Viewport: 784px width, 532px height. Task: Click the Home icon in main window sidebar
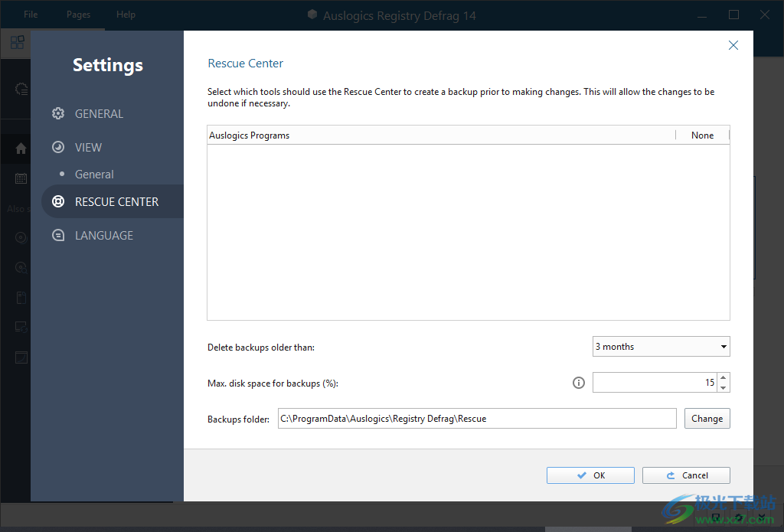click(21, 149)
